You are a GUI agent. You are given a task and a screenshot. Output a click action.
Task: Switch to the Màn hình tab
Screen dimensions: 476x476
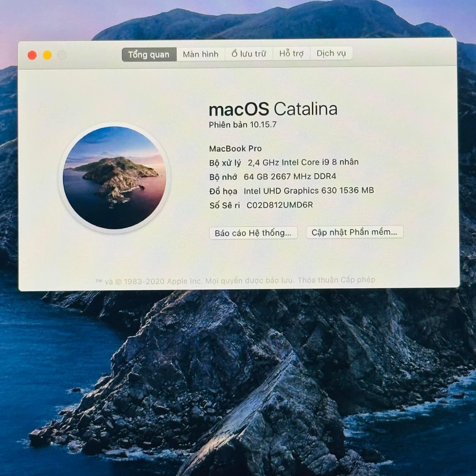200,54
